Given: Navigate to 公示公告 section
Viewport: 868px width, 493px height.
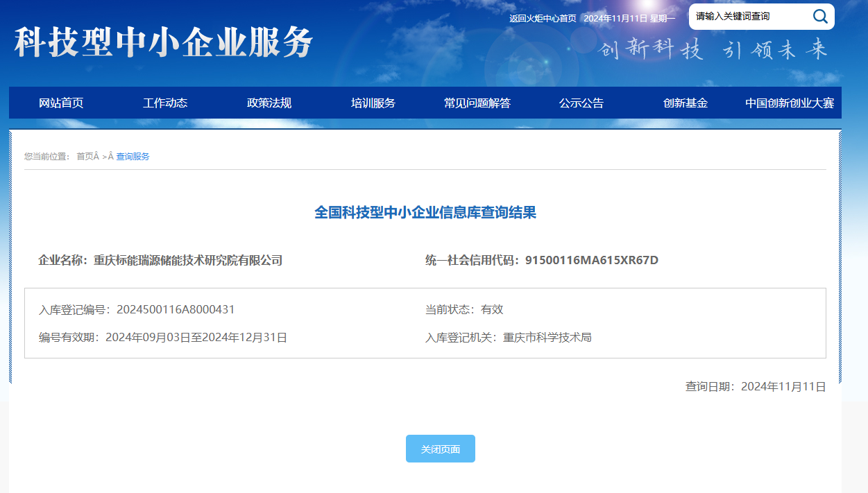Looking at the screenshot, I should click(x=581, y=103).
